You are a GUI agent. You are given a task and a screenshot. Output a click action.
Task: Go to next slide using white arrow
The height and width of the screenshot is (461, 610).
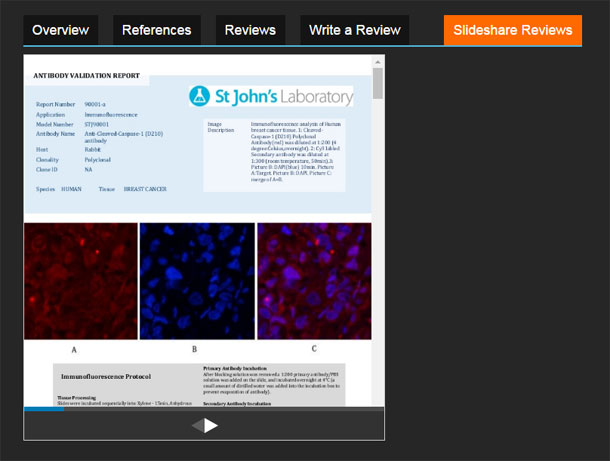[x=211, y=426]
